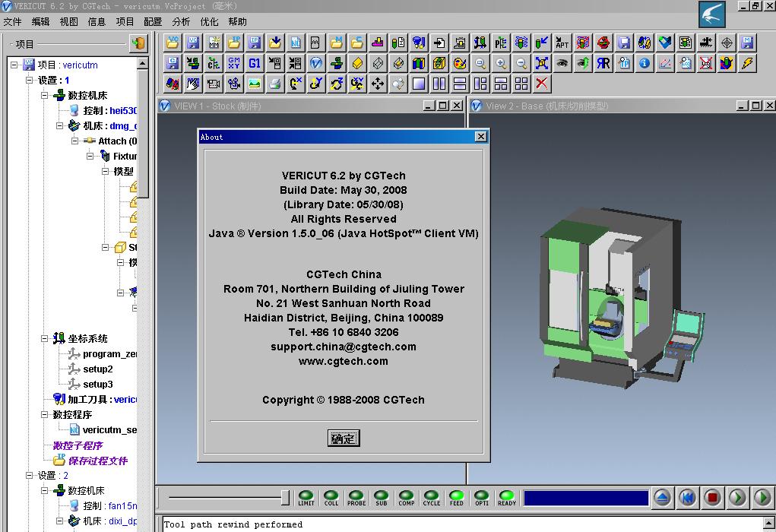Save the IP in-process file
Screen dimensions: 776x532
tap(255, 43)
